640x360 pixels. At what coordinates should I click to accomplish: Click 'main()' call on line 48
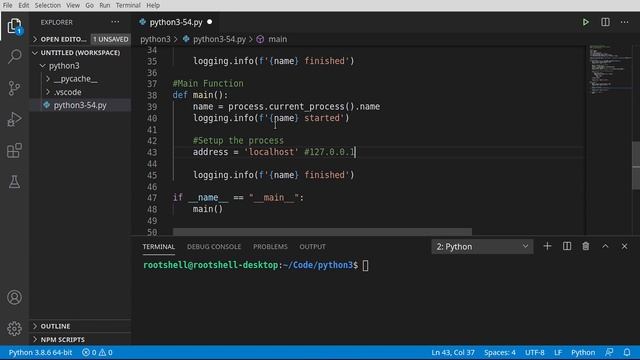click(208, 209)
